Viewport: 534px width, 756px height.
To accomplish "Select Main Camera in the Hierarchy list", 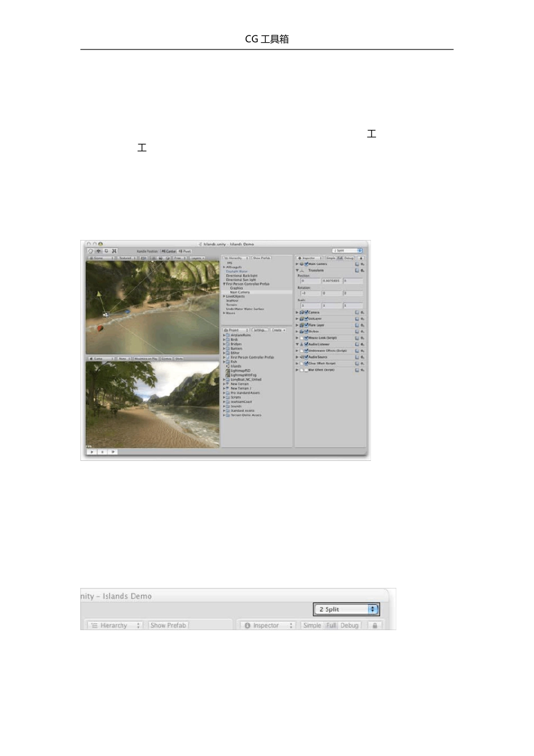I will (x=240, y=292).
